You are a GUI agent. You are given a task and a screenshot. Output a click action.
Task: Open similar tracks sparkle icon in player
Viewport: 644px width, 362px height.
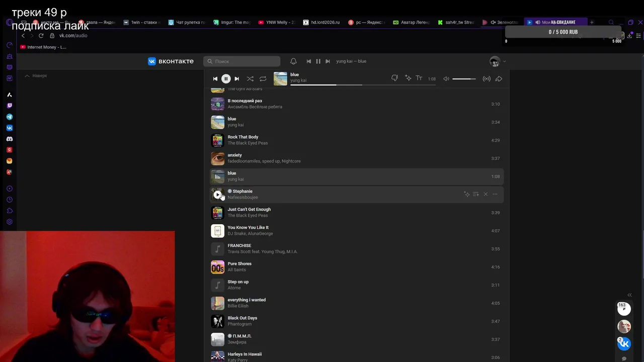click(408, 78)
